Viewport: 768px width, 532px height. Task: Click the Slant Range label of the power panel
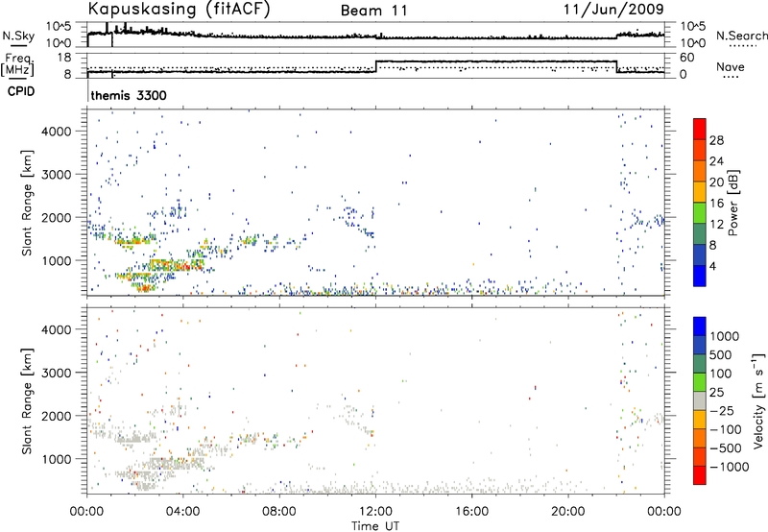27,203
